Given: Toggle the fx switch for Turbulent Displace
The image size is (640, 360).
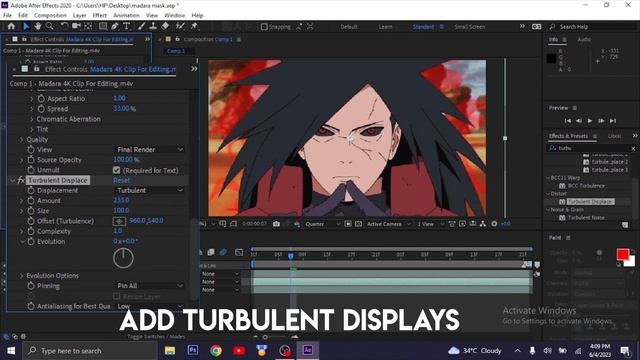Looking at the screenshot, I should point(21,180).
